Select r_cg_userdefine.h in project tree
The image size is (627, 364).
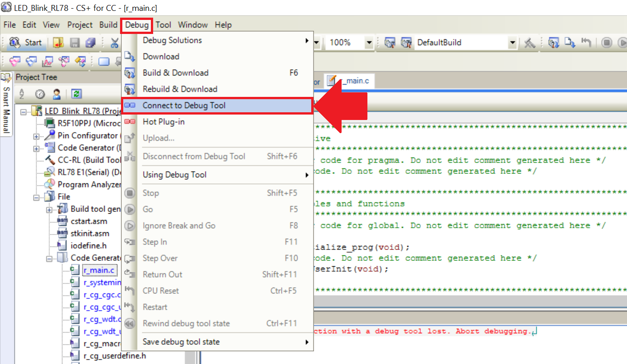109,356
